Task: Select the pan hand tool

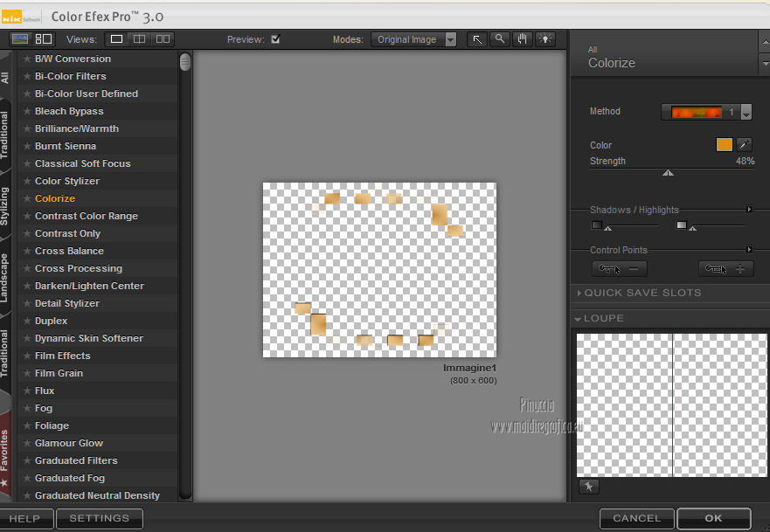Action: click(523, 38)
